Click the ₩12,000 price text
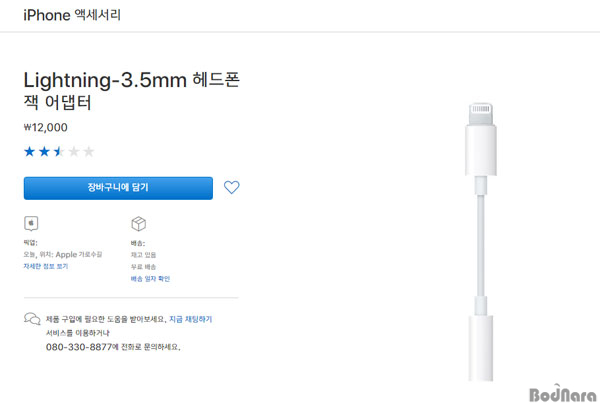Screen dimensions: 600x405 coord(46,127)
